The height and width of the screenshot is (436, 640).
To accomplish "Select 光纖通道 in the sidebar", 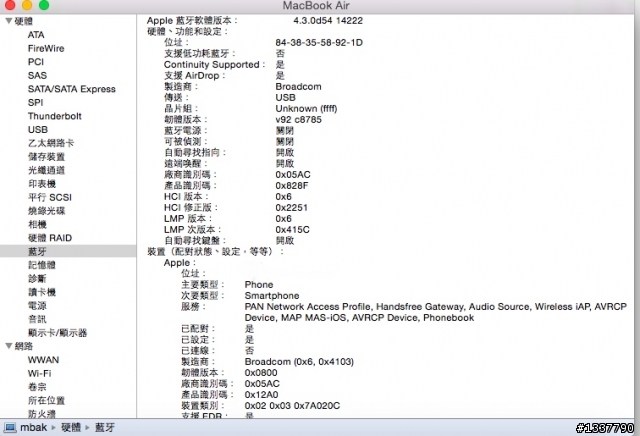I will [46, 170].
